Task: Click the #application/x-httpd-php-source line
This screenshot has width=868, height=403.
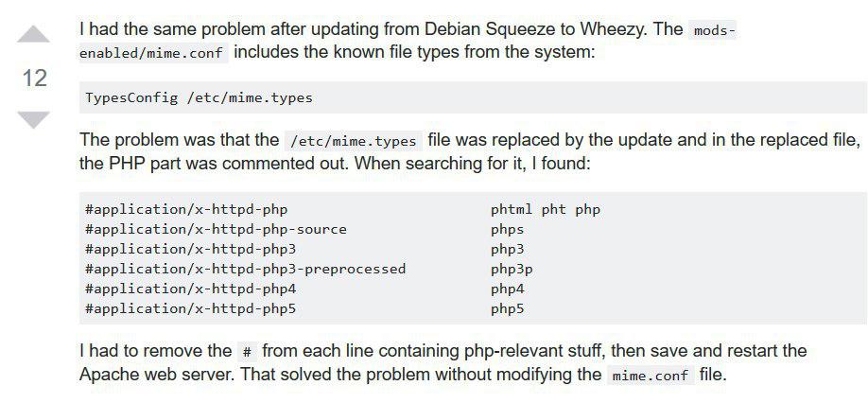Action: tap(216, 229)
